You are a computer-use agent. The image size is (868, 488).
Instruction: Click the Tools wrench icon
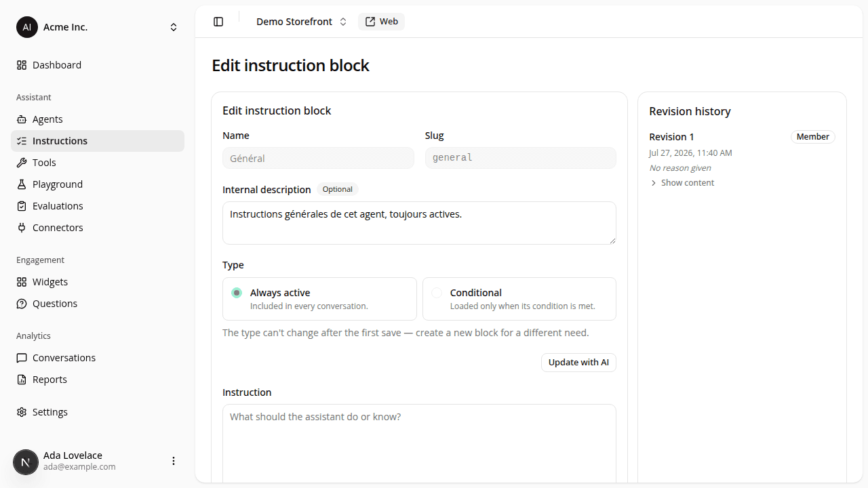pos(22,163)
